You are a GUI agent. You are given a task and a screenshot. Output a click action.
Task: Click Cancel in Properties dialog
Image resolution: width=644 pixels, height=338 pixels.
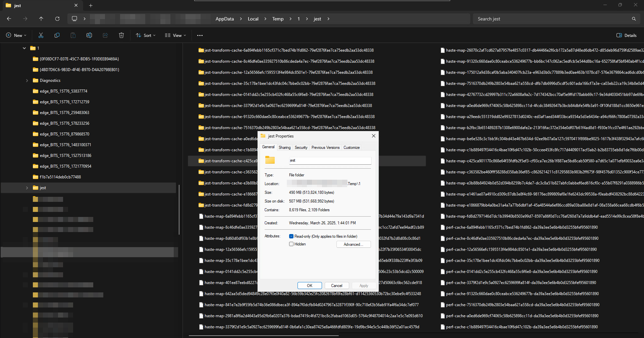pos(337,286)
